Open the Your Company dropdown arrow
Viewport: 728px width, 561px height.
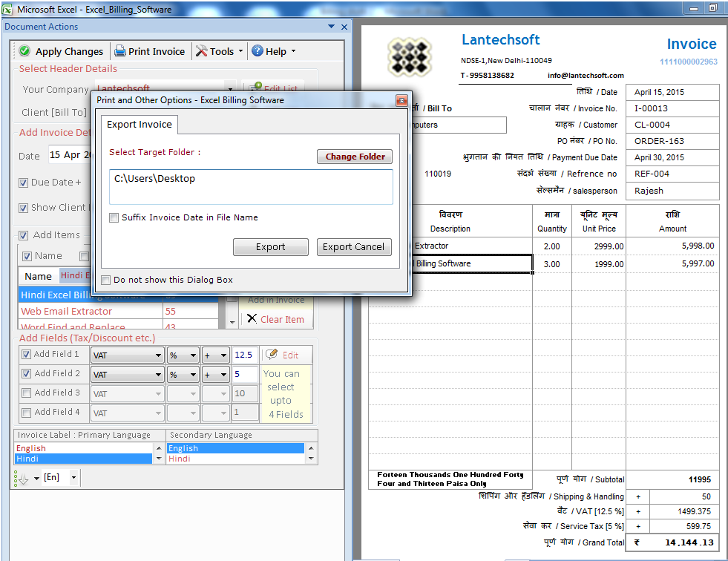click(x=230, y=87)
